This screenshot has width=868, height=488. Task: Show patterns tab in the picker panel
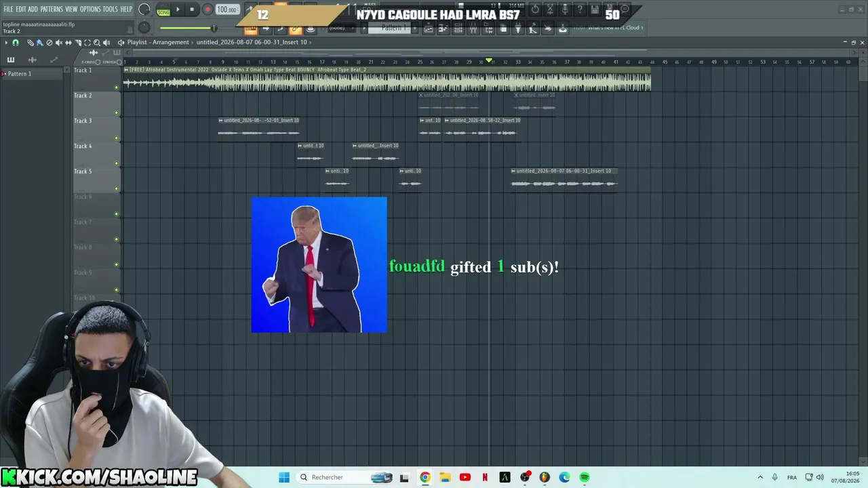coord(11,60)
